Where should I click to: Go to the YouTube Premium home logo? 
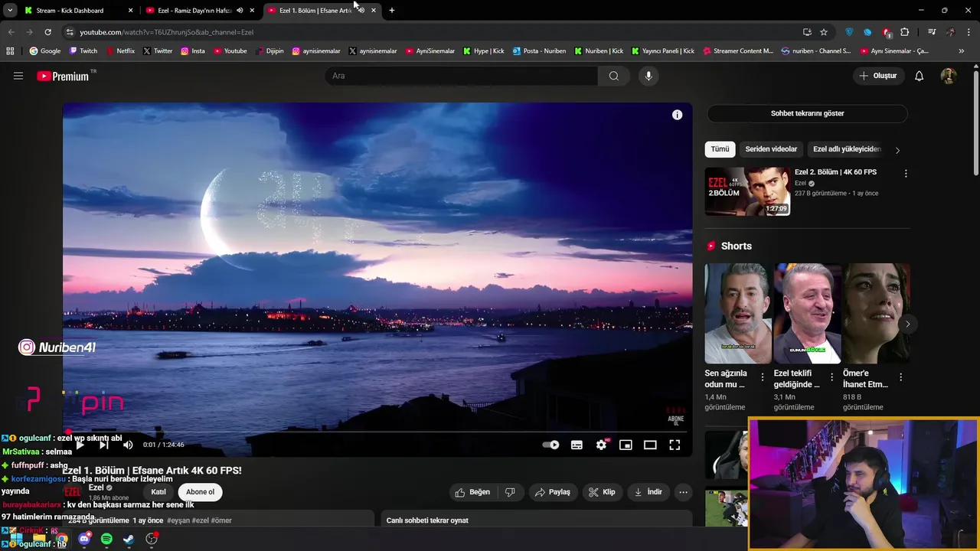coord(64,76)
